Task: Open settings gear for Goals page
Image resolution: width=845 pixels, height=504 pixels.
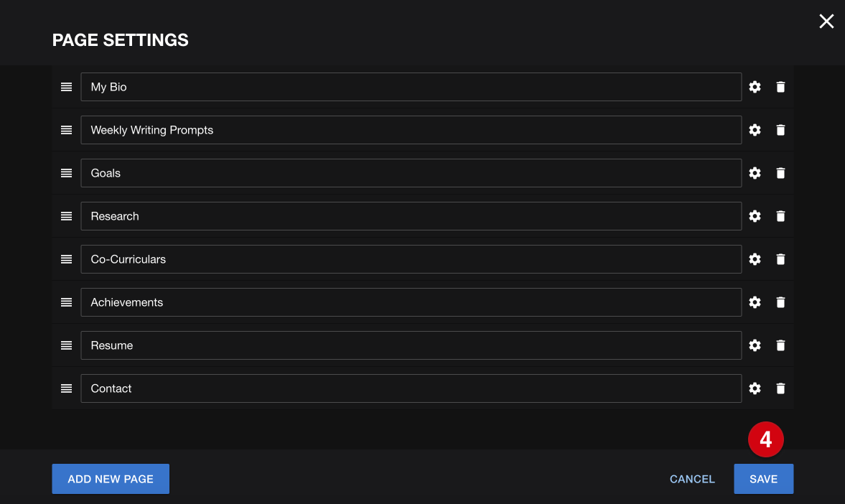Action: (755, 173)
